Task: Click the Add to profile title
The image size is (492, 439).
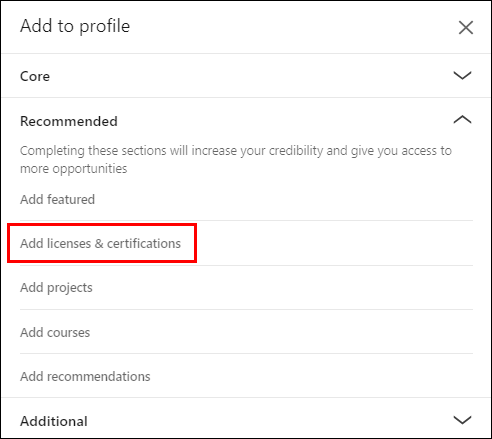Action: 75,26
